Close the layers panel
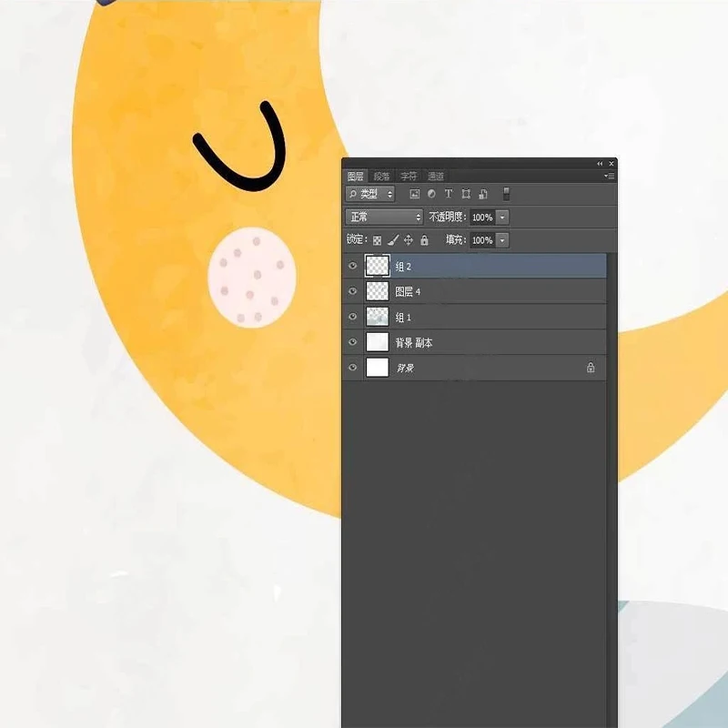Viewport: 728px width, 728px height. (x=612, y=164)
